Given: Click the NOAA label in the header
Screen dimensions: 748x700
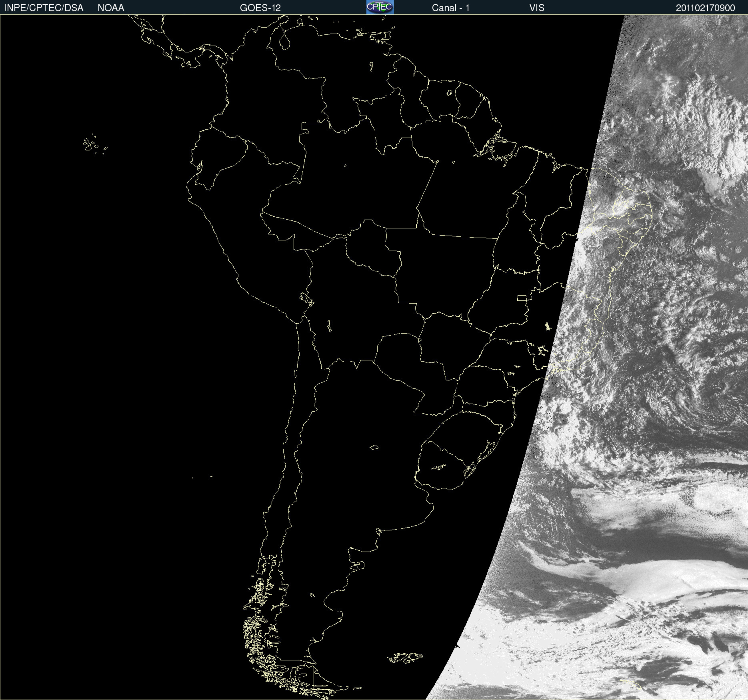Looking at the screenshot, I should pyautogui.click(x=111, y=8).
